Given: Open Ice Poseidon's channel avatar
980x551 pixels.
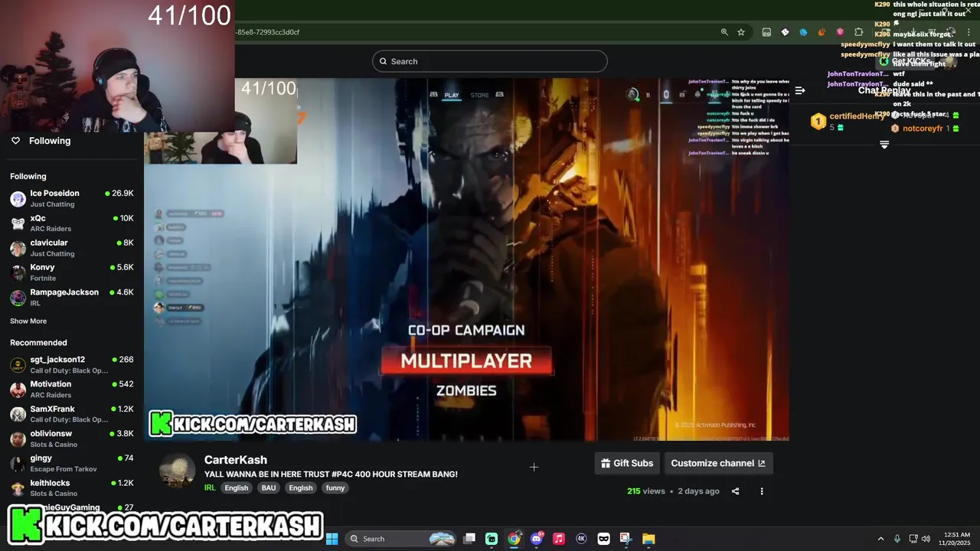Looking at the screenshot, I should [18, 199].
